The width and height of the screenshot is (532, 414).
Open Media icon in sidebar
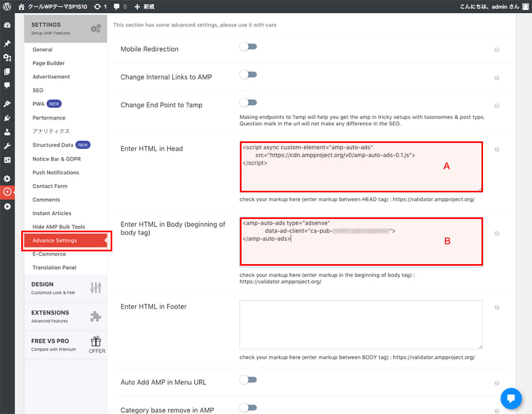point(7,57)
